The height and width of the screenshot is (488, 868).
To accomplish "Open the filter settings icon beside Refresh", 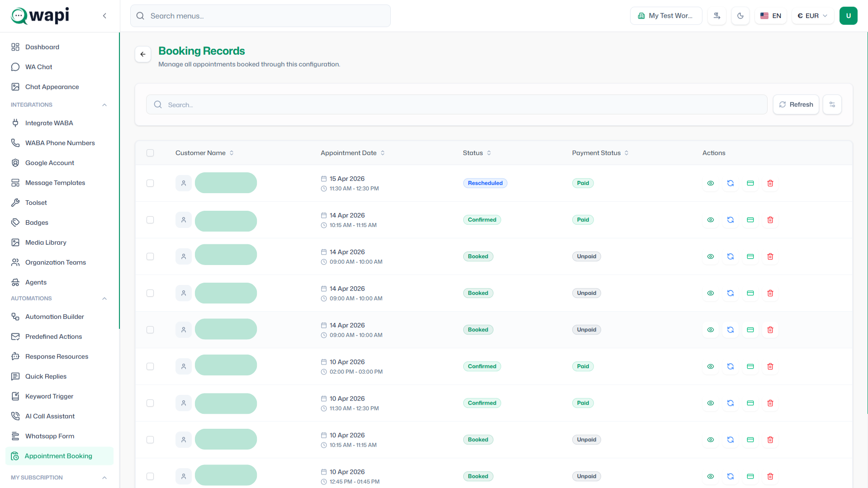I will [832, 104].
